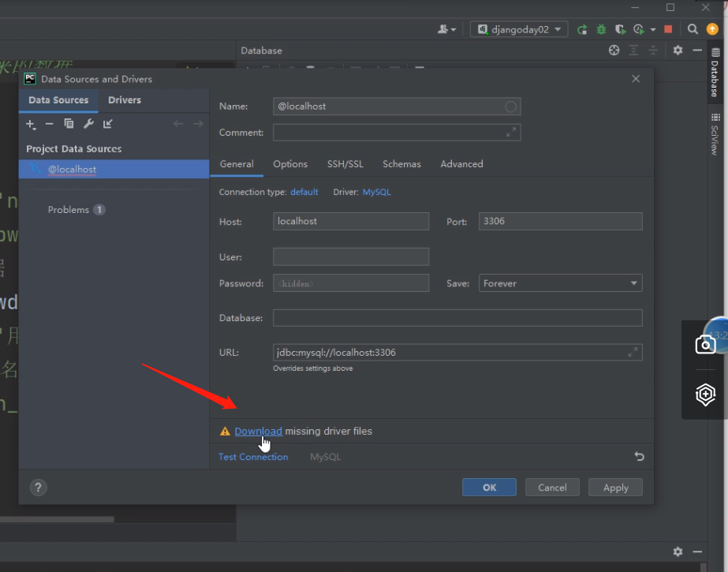Add a new data source with plus icon
Viewport: 728px width, 572px height.
pyautogui.click(x=31, y=124)
